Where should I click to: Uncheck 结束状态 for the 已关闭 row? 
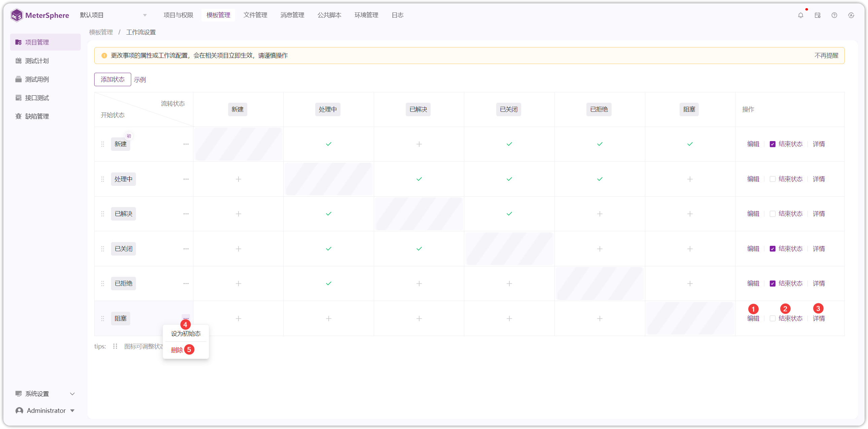[772, 249]
